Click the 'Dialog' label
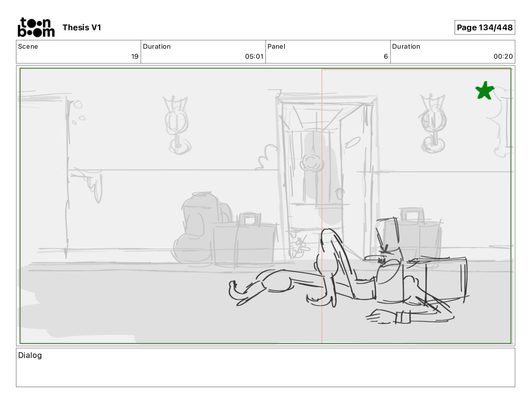 click(x=30, y=355)
